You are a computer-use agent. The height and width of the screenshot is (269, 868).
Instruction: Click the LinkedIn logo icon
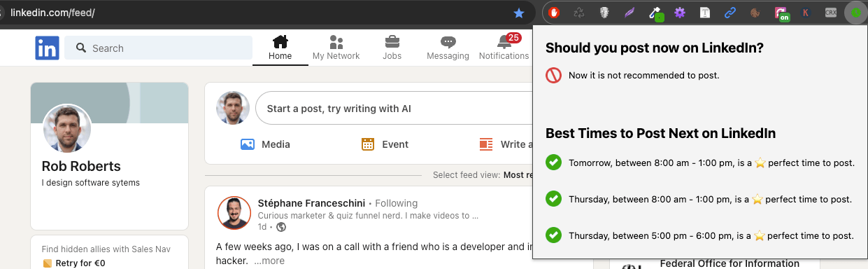click(48, 48)
